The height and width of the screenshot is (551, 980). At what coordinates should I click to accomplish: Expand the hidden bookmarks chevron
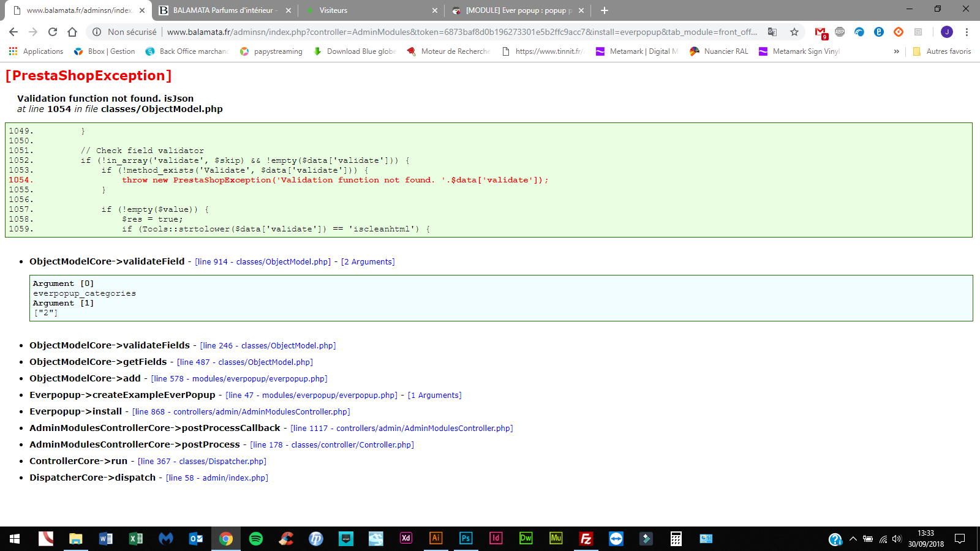pyautogui.click(x=896, y=51)
